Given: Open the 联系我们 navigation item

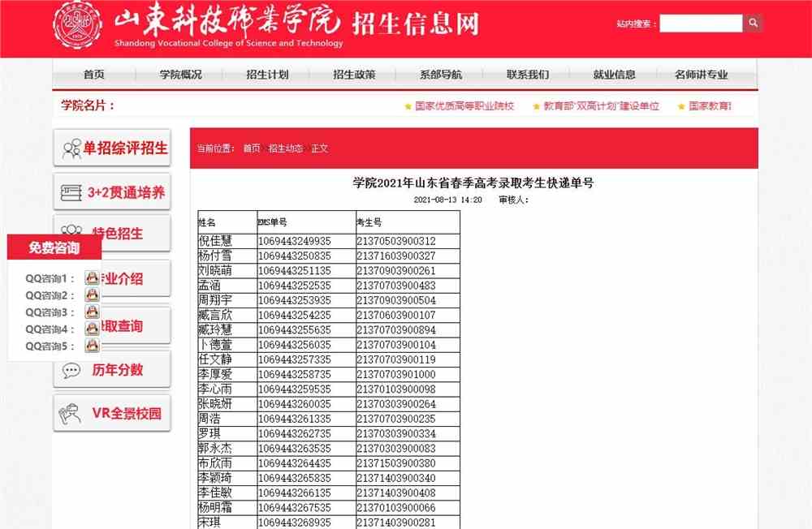Looking at the screenshot, I should tap(528, 75).
